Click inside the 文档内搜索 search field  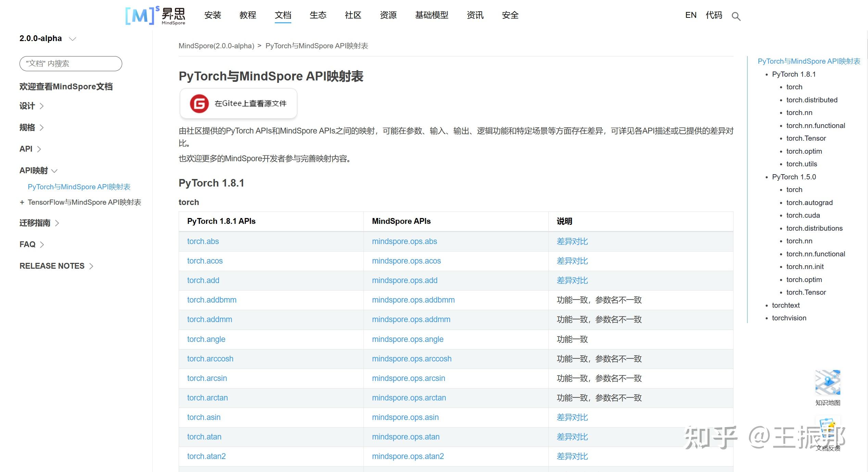pyautogui.click(x=70, y=63)
